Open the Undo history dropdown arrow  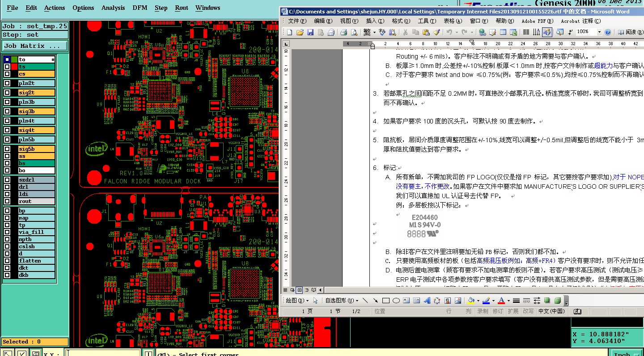[x=457, y=32]
